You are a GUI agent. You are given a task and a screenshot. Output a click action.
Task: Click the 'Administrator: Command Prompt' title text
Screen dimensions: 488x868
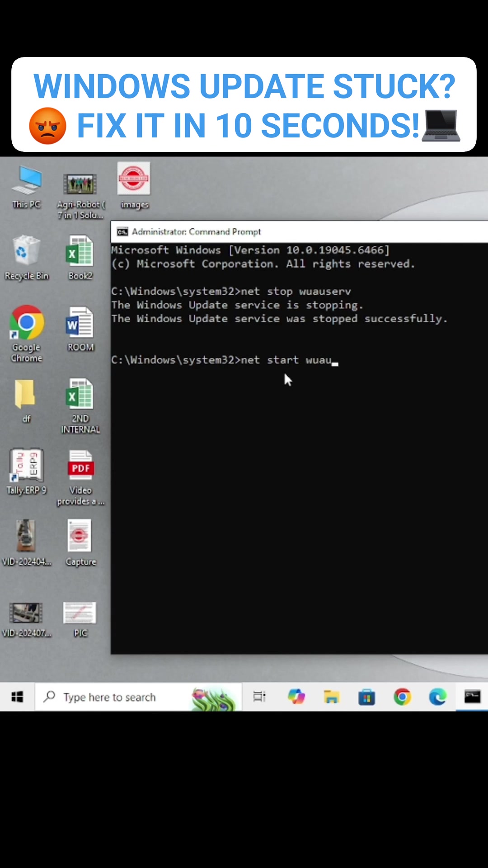pyautogui.click(x=196, y=232)
